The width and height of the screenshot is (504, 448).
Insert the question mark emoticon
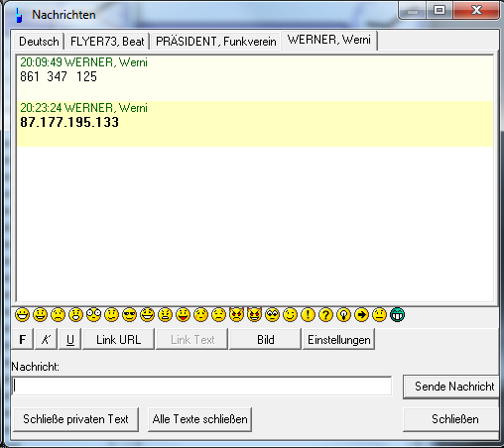(325, 315)
